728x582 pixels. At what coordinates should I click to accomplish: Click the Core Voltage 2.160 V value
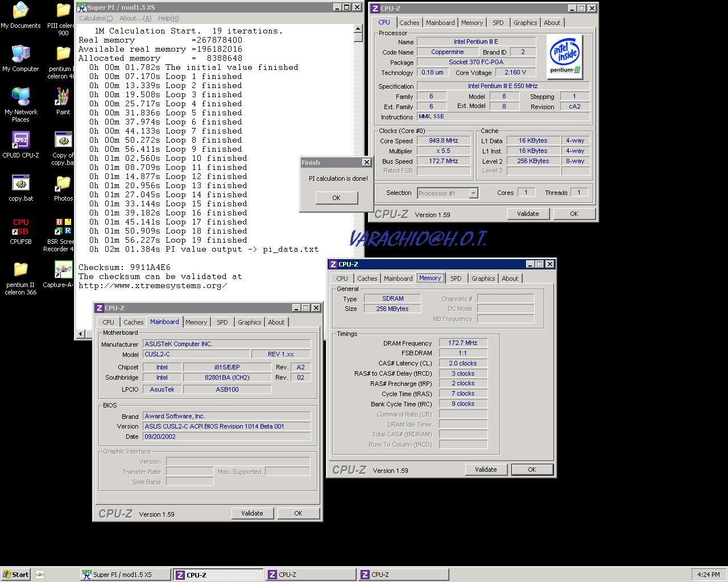coord(515,73)
